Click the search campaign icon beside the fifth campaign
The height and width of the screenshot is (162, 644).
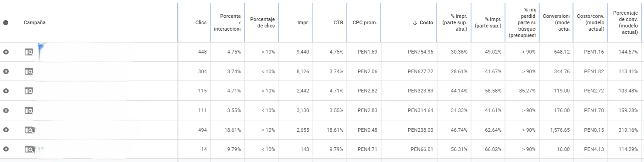pos(29,130)
